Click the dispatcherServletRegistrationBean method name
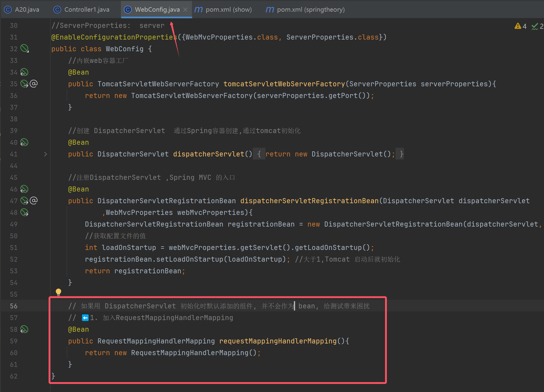The height and width of the screenshot is (392, 544). tap(309, 201)
